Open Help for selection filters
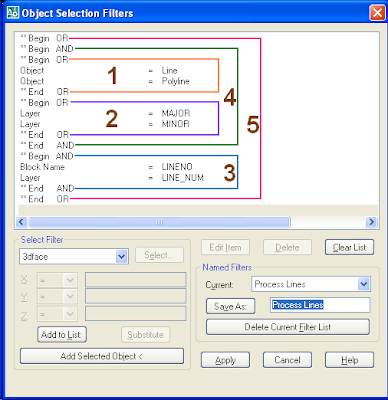The height and width of the screenshot is (400, 388). 349,360
